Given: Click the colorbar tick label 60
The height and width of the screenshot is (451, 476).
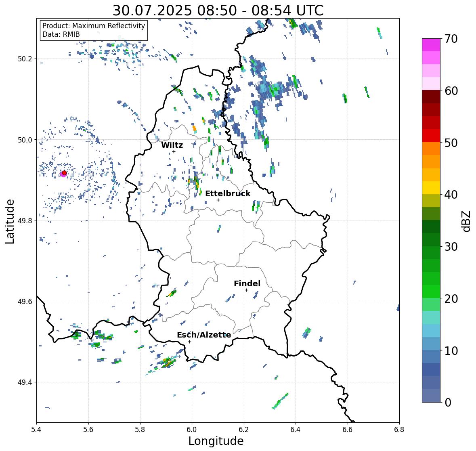Looking at the screenshot, I should coord(451,91).
